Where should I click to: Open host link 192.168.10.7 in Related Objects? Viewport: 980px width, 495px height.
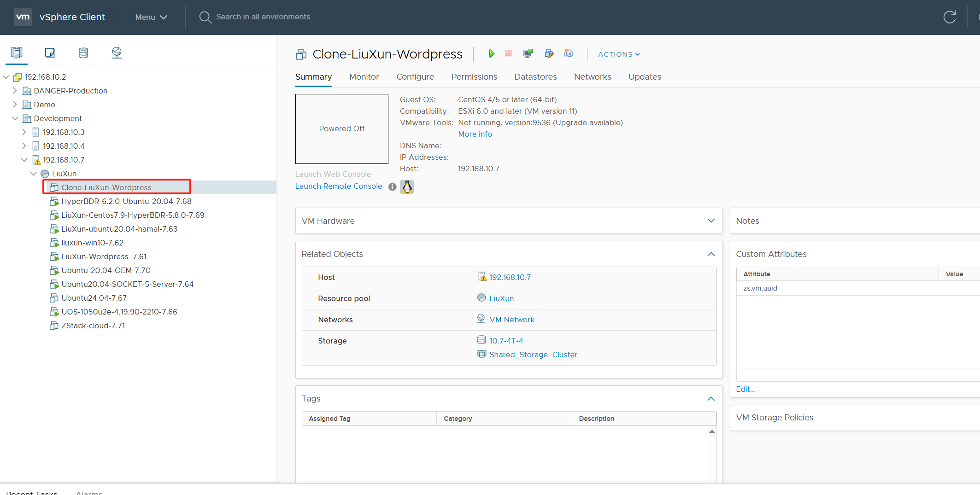(510, 277)
